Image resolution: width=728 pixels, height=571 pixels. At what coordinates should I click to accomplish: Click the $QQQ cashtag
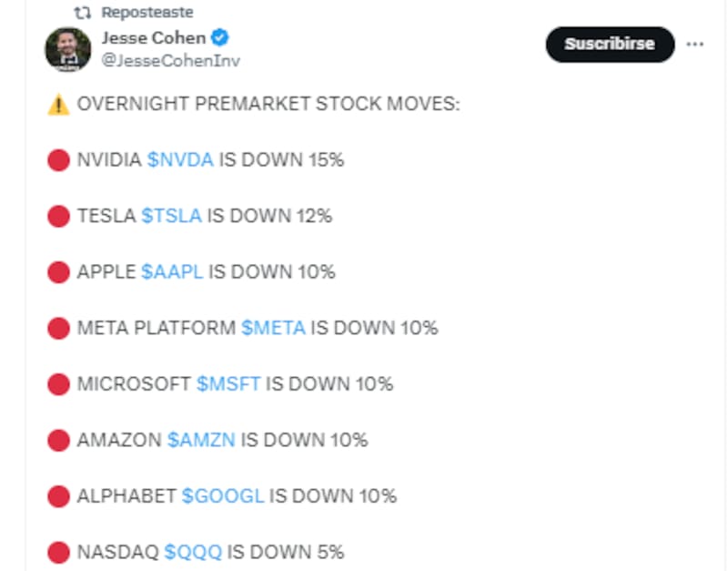pos(193,552)
